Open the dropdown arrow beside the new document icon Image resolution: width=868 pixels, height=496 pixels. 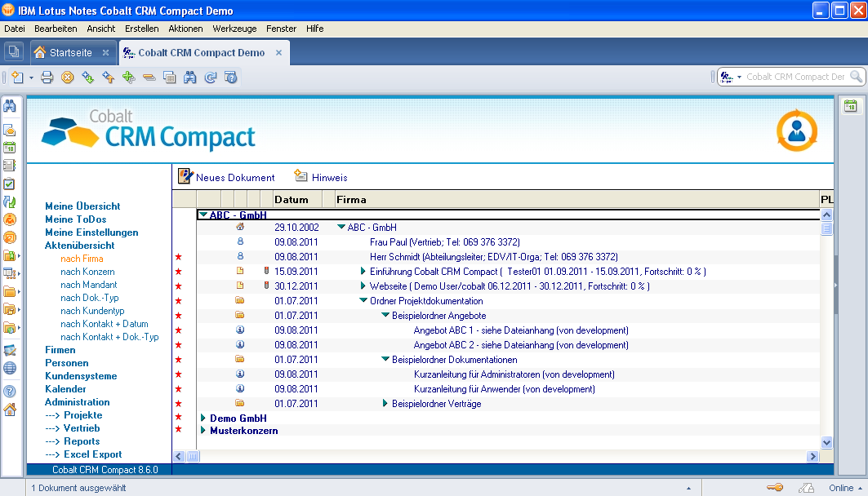coord(31,78)
